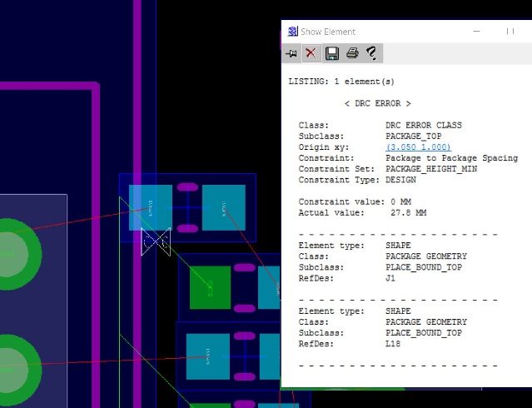Select the top-right cyan pad of upper component
The width and height of the screenshot is (532, 408).
(x=224, y=207)
